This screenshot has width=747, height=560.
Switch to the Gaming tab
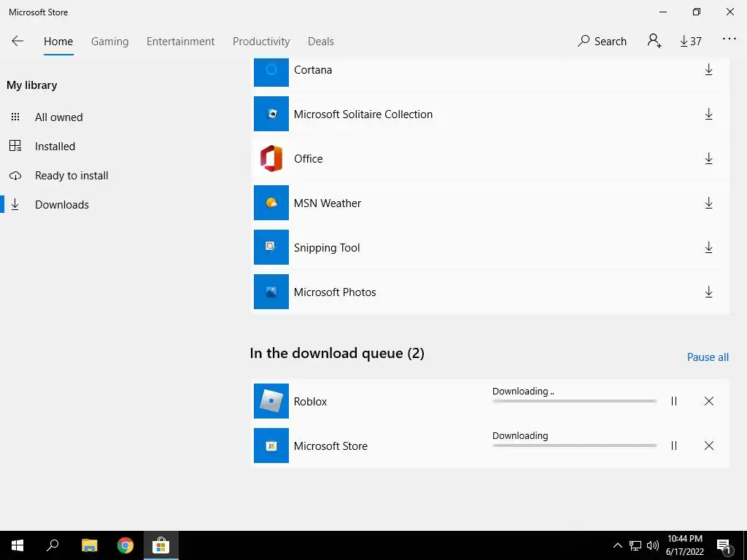click(110, 42)
